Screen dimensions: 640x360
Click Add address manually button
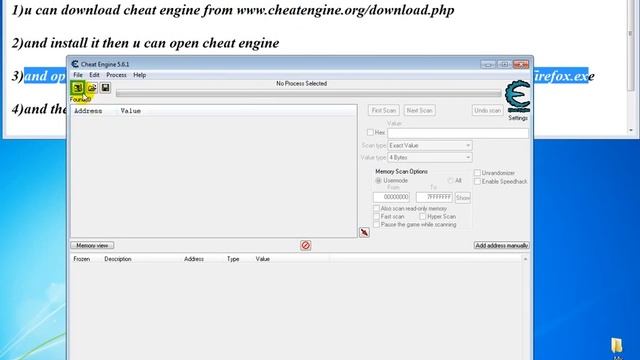click(x=502, y=245)
